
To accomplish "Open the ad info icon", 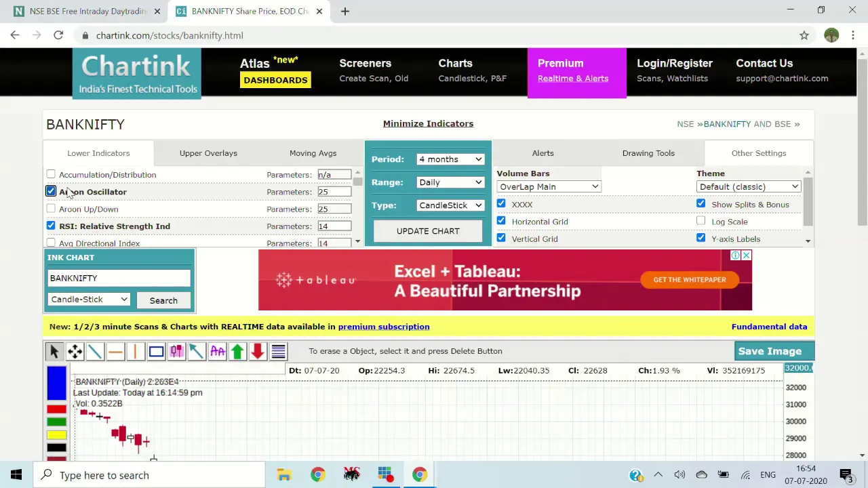I will click(735, 256).
